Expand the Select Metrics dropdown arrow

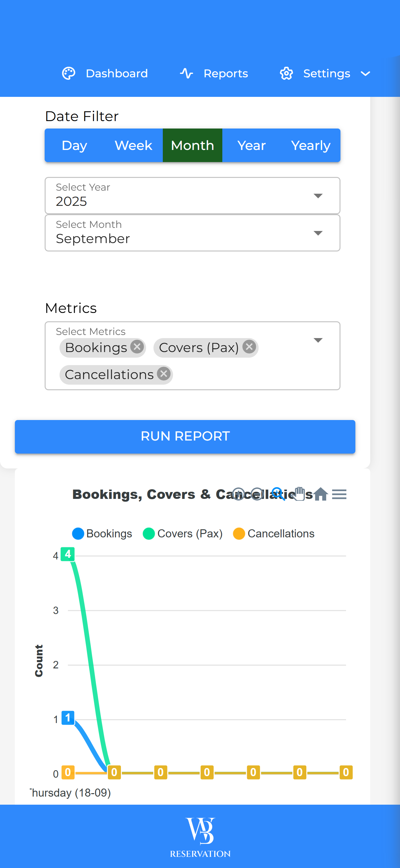[318, 340]
